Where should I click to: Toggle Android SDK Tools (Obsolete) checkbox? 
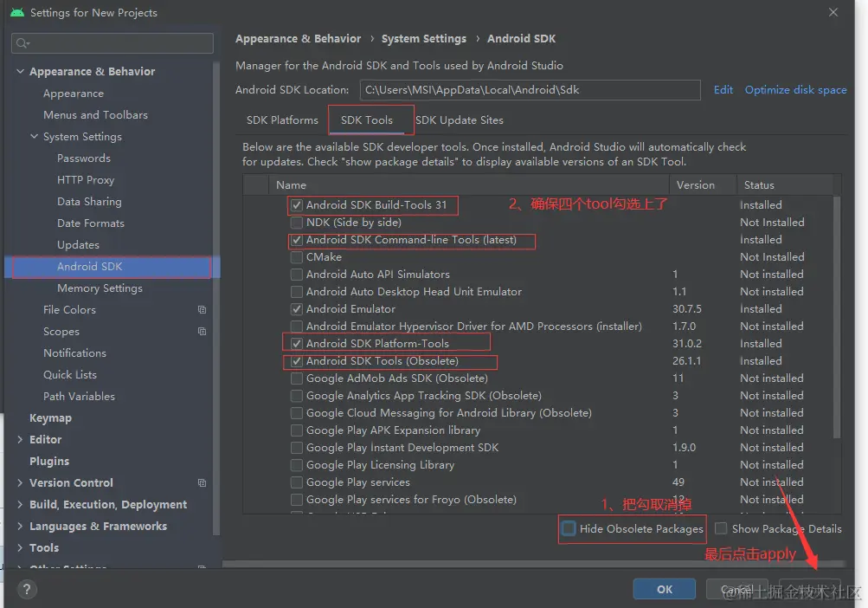click(x=297, y=361)
